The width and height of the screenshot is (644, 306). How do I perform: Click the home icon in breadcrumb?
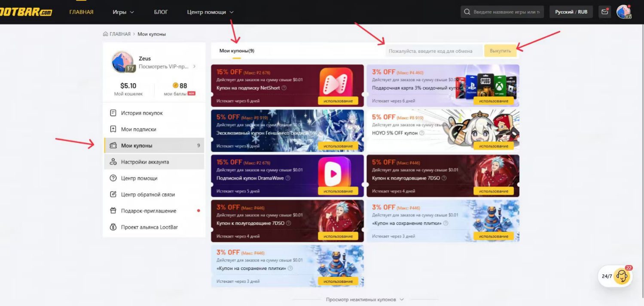click(x=106, y=34)
